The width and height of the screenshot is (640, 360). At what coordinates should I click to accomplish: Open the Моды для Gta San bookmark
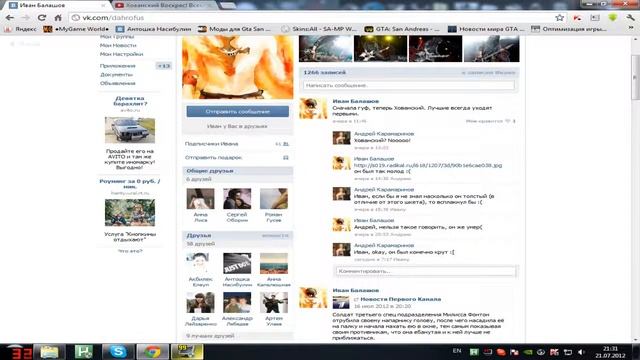234,29
